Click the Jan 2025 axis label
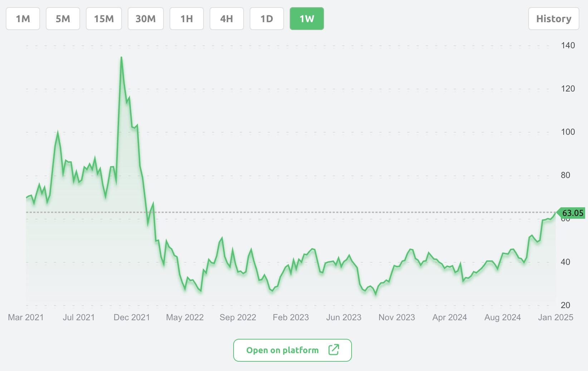588x371 pixels. pos(555,317)
